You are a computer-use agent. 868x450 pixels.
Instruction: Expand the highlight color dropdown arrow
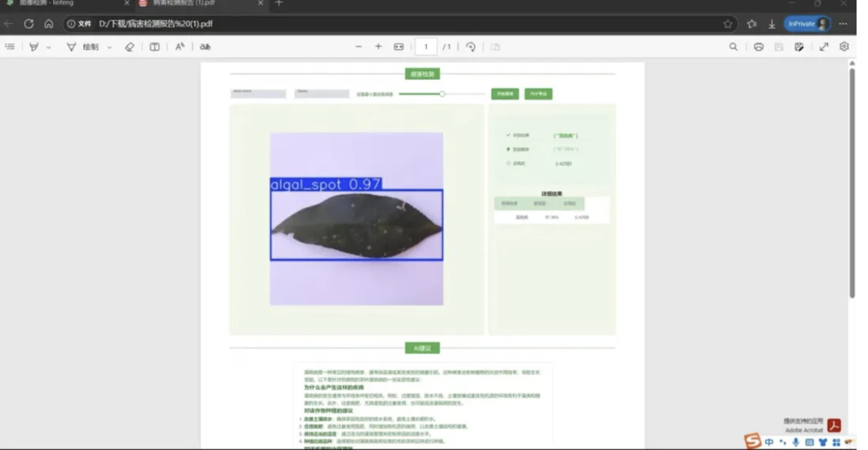click(48, 47)
